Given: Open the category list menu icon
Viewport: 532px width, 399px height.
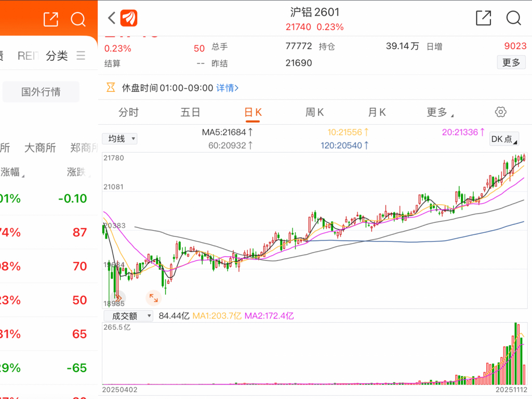Looking at the screenshot, I should point(81,55).
